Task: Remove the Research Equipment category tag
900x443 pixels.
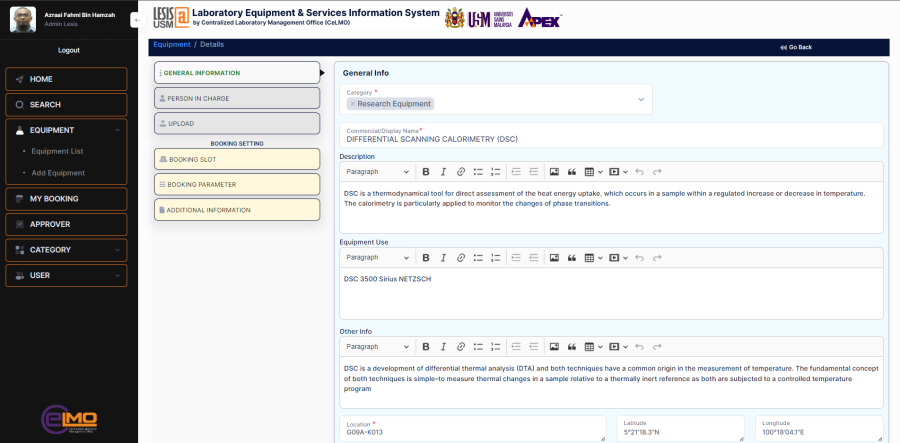Action: pyautogui.click(x=353, y=104)
